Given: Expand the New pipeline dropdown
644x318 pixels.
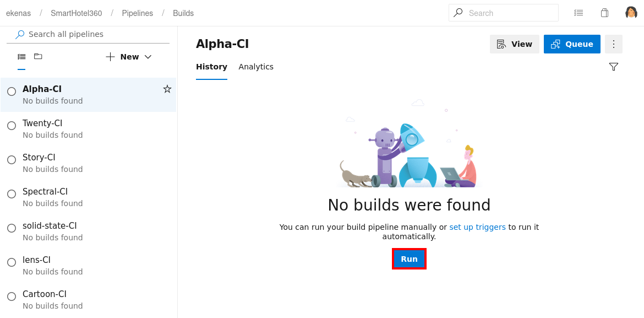Looking at the screenshot, I should [x=129, y=57].
